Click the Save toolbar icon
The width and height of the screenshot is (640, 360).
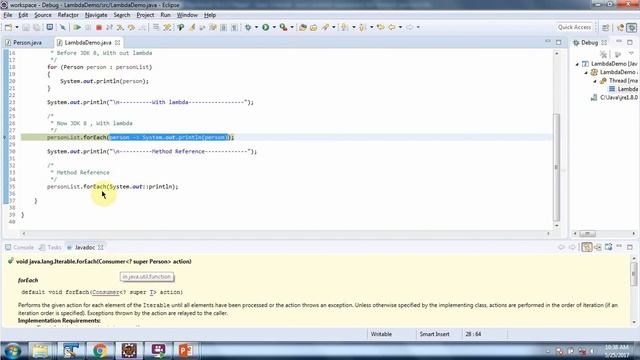(26, 27)
